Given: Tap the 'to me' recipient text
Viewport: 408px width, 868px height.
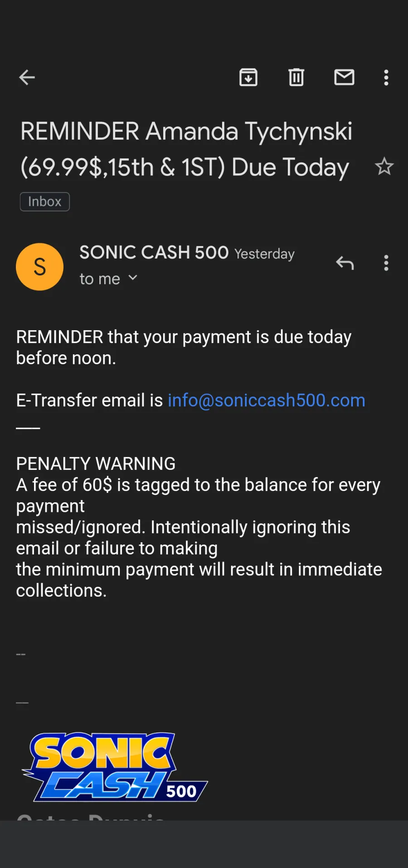Looking at the screenshot, I should tap(100, 279).
